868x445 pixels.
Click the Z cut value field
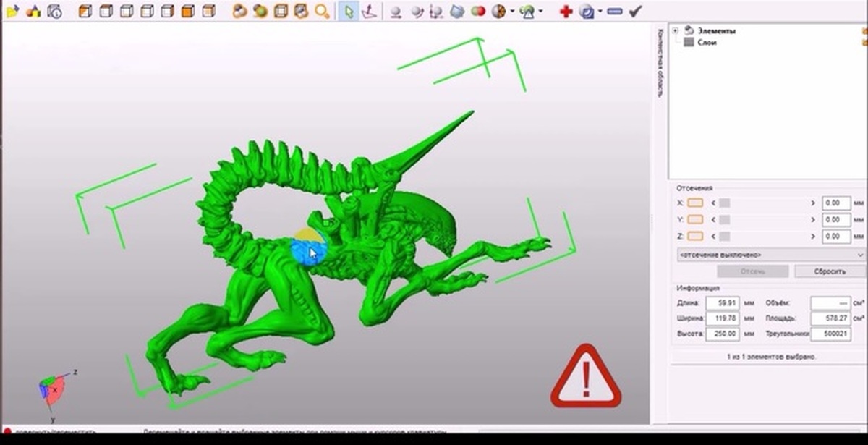pyautogui.click(x=835, y=236)
